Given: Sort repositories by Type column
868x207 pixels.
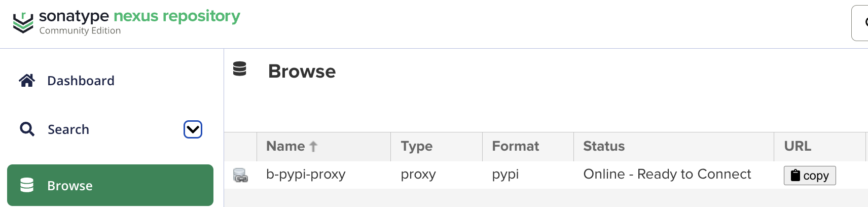Looking at the screenshot, I should (416, 146).
